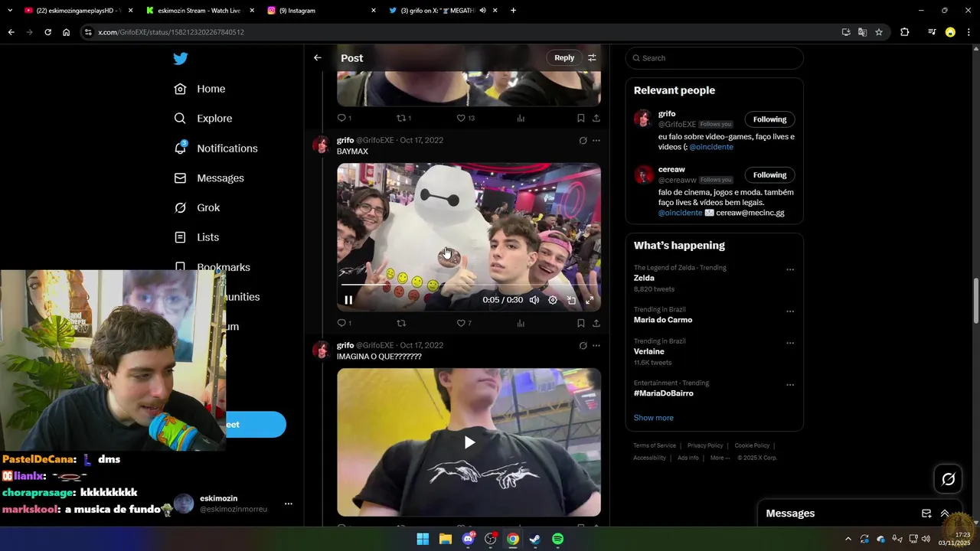Open more options for #MariaDoBairro trend
980x551 pixels.
(790, 385)
